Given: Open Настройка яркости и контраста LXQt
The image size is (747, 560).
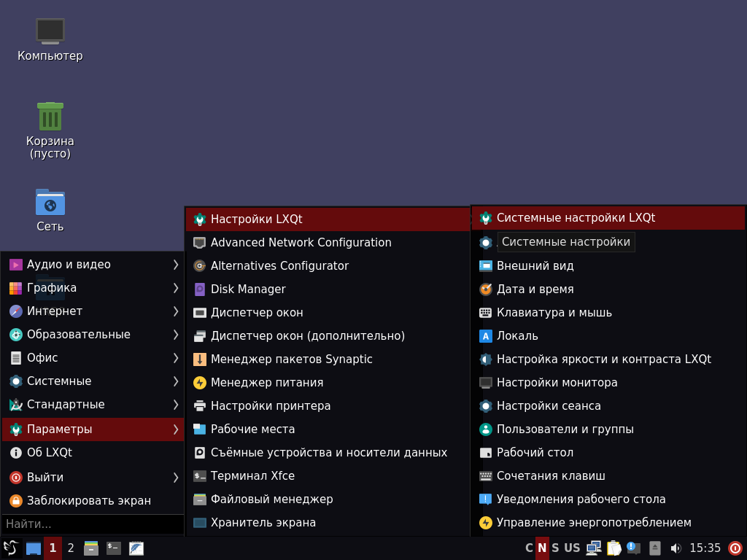Looking at the screenshot, I should [608, 359].
